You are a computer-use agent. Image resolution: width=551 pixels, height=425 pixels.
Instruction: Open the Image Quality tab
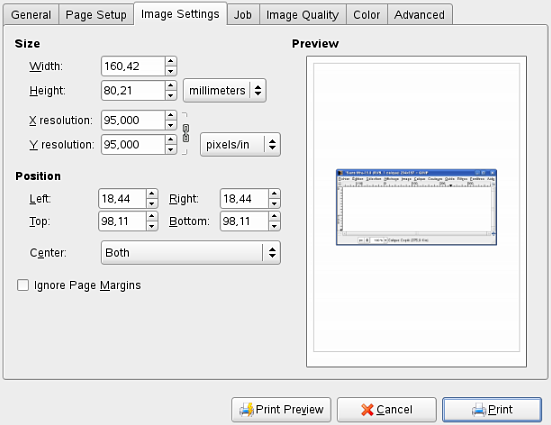pos(303,15)
